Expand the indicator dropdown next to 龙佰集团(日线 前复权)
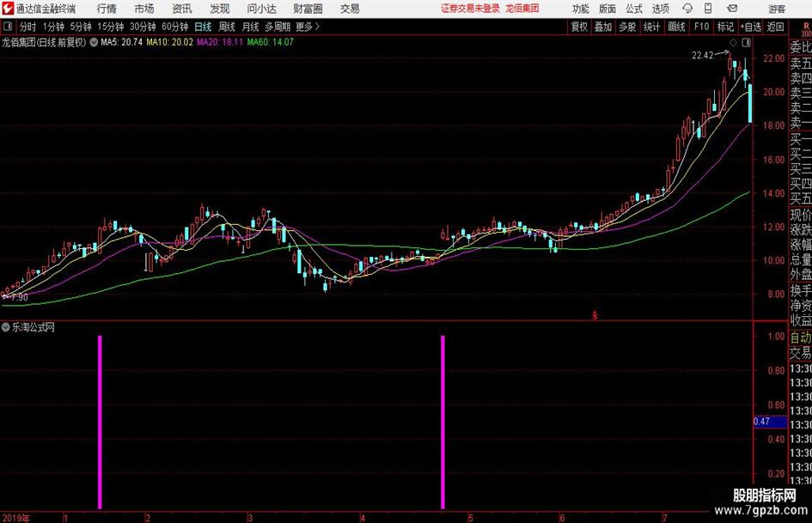The image size is (812, 523). pos(94,42)
